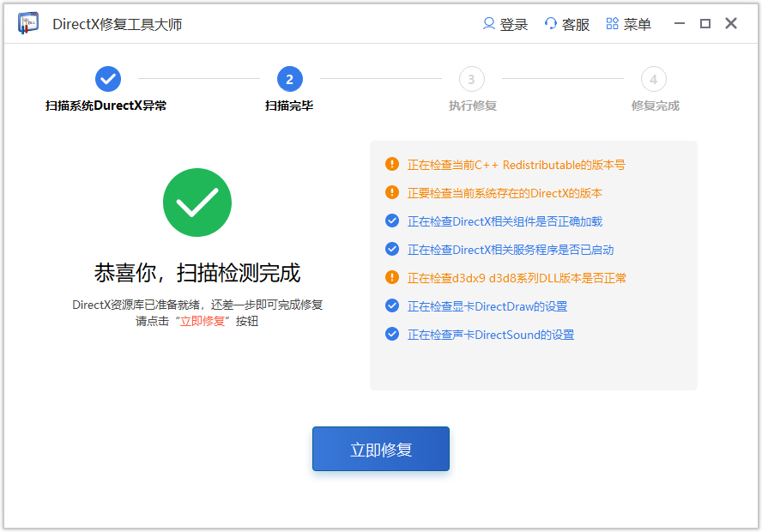Click the large green success checkmark
Viewport: 762px width, 532px height.
[197, 203]
